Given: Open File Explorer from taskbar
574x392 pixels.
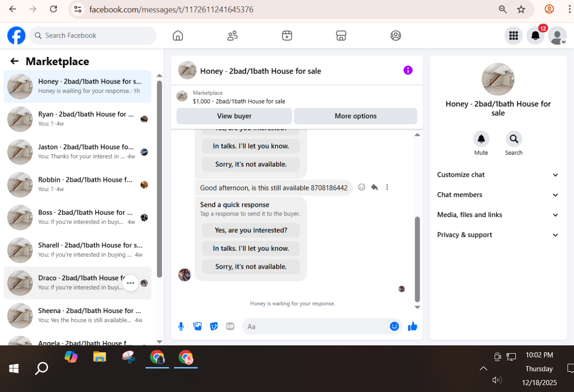Looking at the screenshot, I should coord(100,357).
